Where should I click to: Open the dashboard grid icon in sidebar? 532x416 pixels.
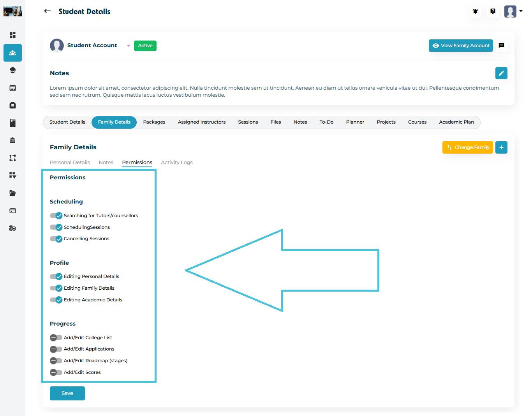tap(12, 35)
